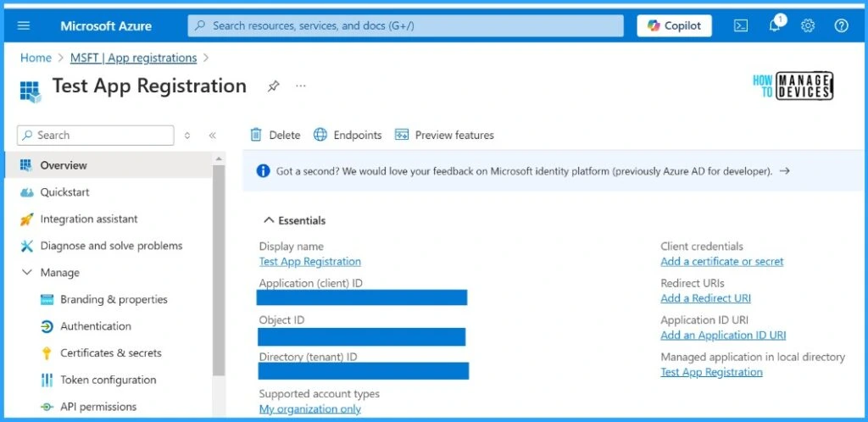Toggle expand/collapse all sidebar groups arrows
Screen dimensions: 868x422
(x=187, y=136)
